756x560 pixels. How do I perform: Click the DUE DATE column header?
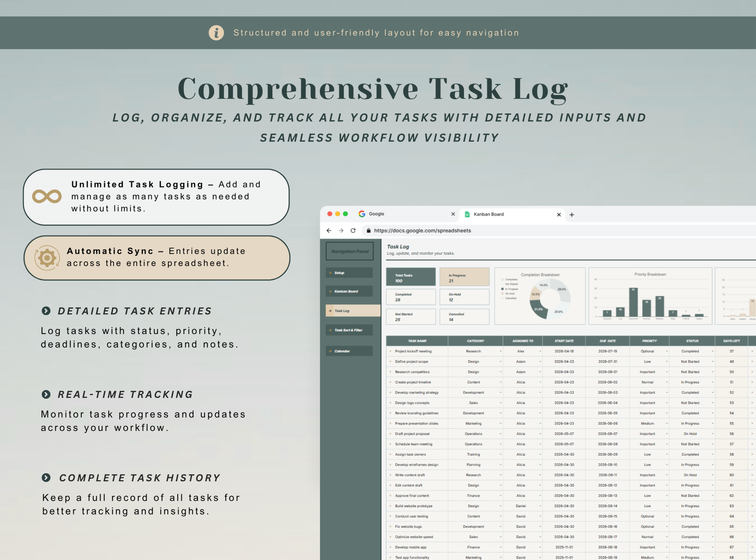pyautogui.click(x=608, y=341)
